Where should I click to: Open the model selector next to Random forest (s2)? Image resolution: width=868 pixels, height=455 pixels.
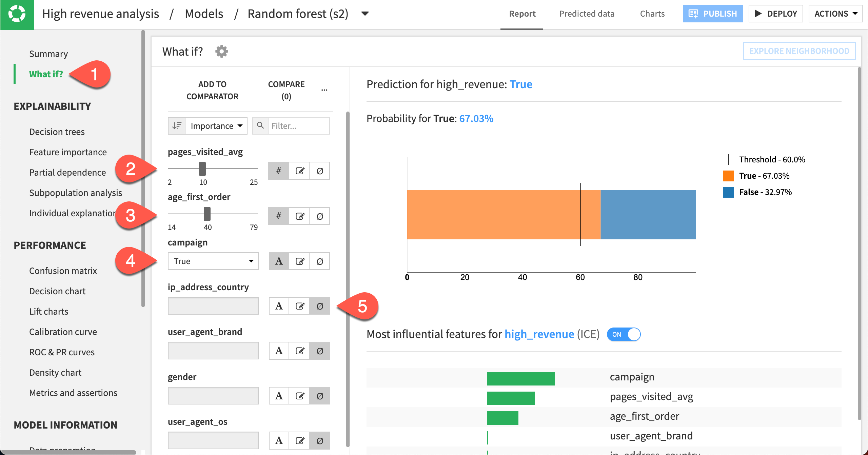(364, 14)
